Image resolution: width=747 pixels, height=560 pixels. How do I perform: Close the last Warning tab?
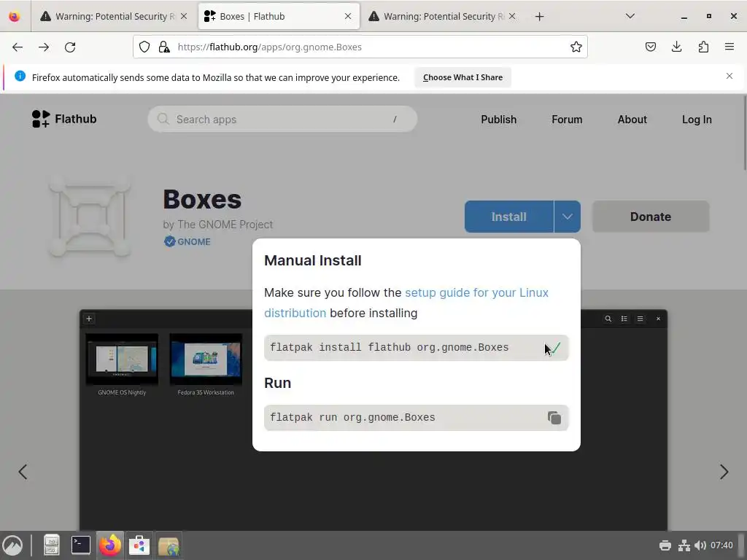[512, 16]
